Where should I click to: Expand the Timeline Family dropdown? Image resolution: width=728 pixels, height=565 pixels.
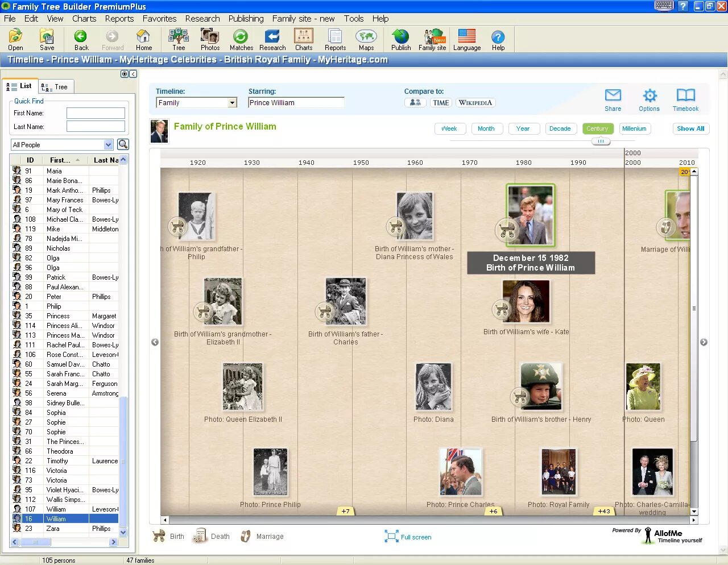click(x=232, y=103)
